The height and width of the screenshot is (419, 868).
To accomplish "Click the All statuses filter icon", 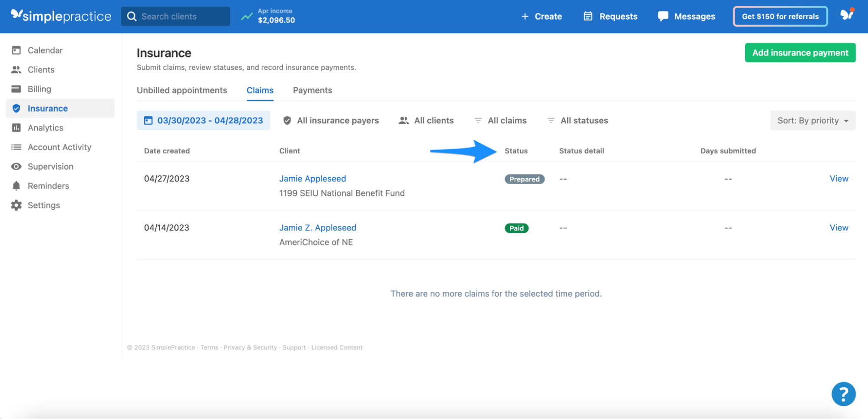I will click(x=551, y=121).
